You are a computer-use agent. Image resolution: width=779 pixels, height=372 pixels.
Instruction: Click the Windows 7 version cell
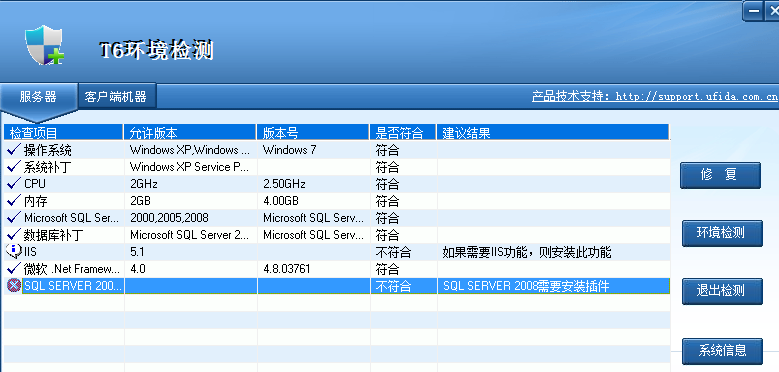point(290,149)
